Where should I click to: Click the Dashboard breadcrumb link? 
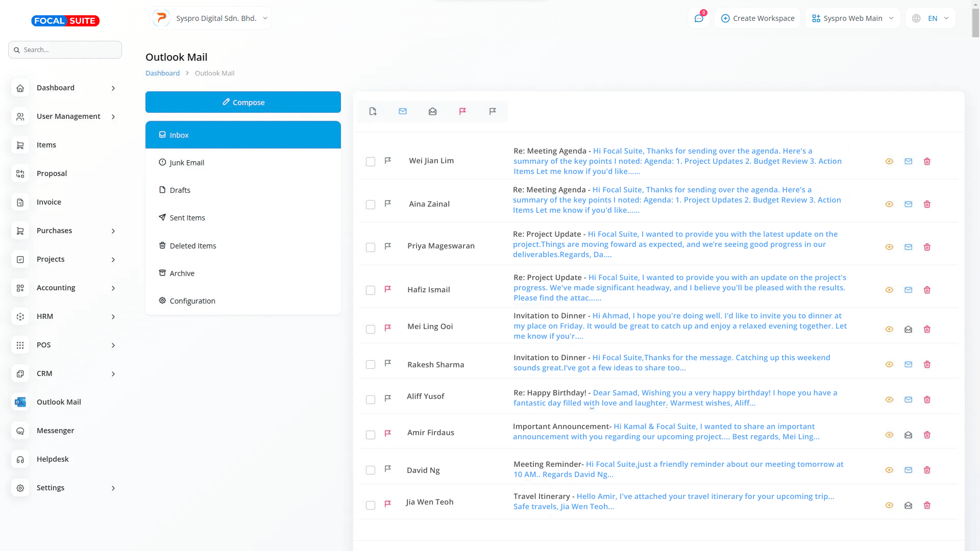click(x=162, y=73)
